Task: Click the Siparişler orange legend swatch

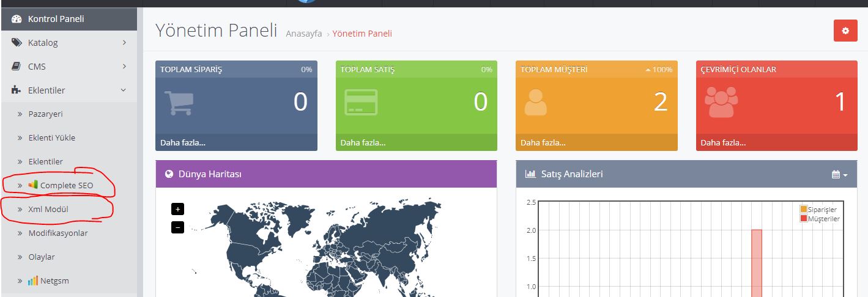Action: point(803,210)
